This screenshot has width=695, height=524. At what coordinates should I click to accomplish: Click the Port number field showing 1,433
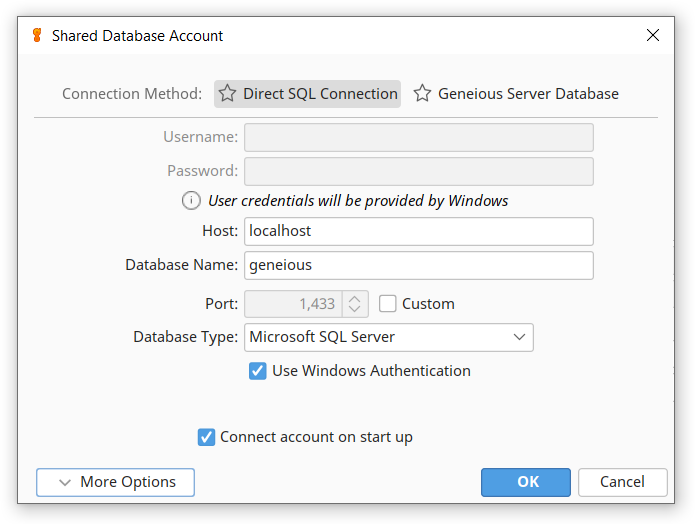(x=293, y=304)
